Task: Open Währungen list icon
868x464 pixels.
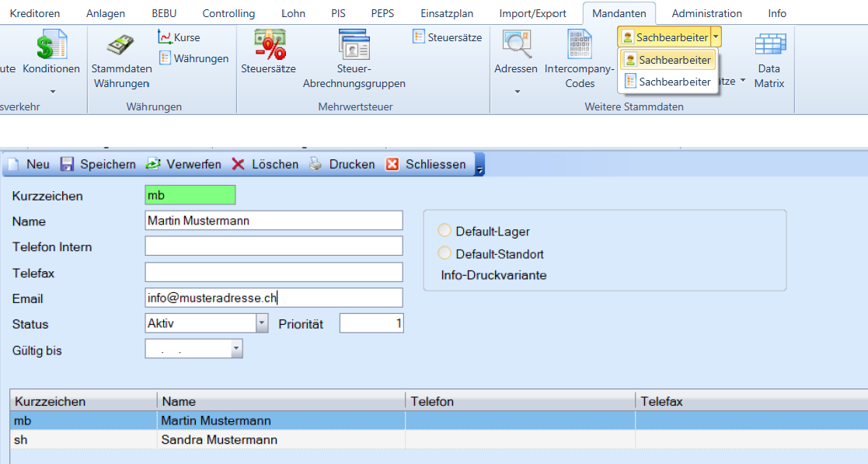Action: [165, 58]
